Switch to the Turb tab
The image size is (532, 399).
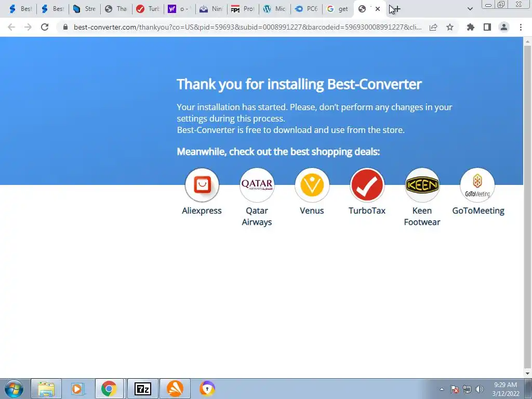tap(148, 9)
